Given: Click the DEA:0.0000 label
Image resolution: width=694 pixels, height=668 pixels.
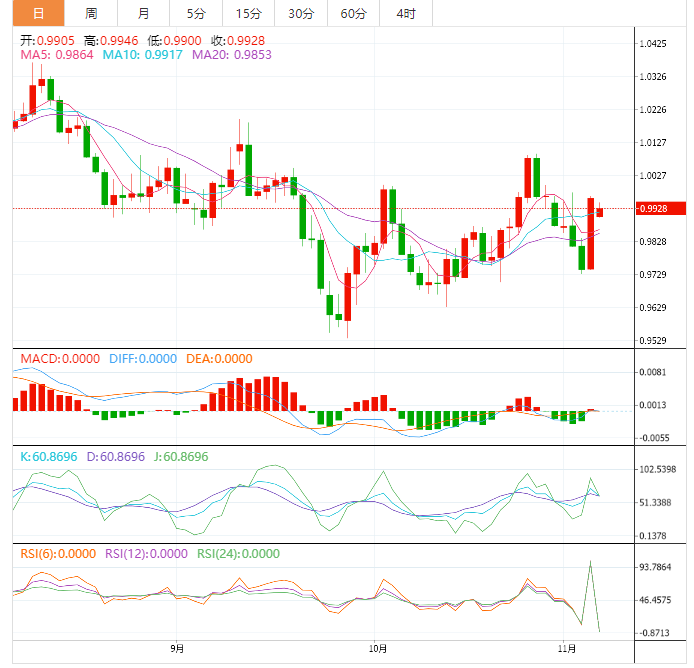Looking at the screenshot, I should click(219, 359).
